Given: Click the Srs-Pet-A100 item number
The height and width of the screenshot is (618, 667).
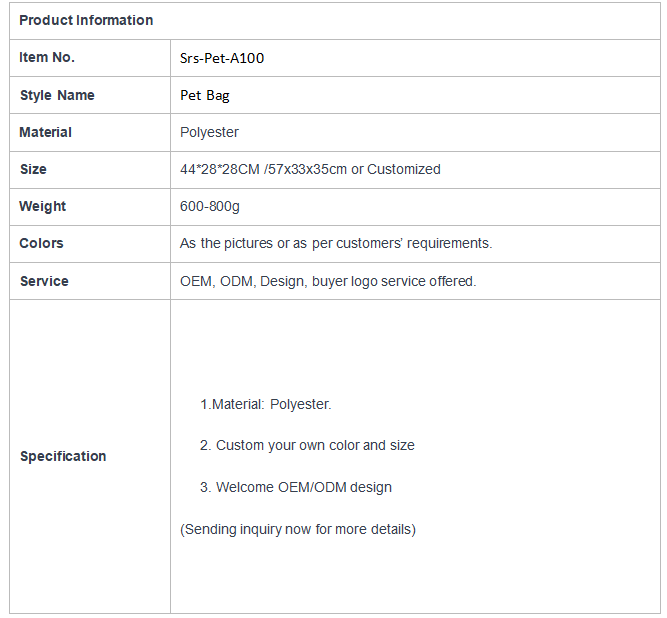Looking at the screenshot, I should coord(222,58).
